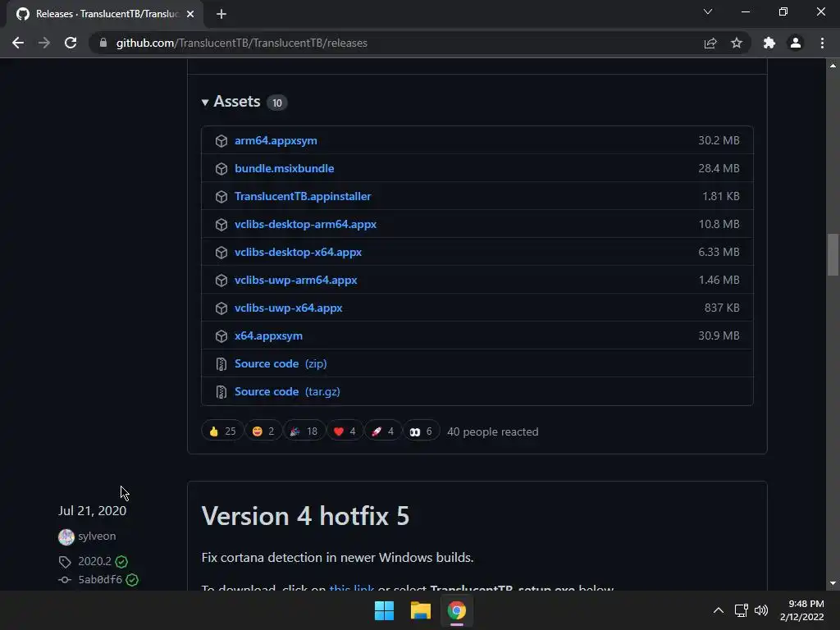This screenshot has width=840, height=630.
Task: Click the padlock site info icon
Action: tap(103, 43)
